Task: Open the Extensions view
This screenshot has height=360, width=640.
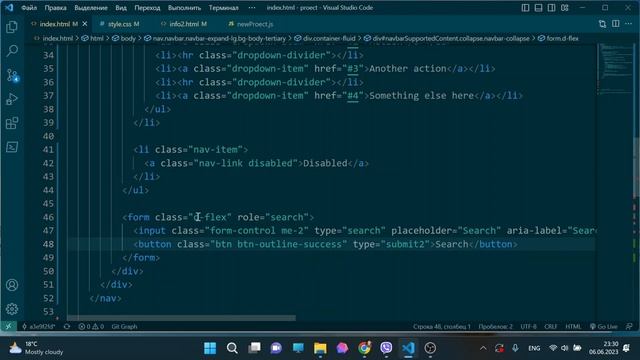Action: (12, 123)
